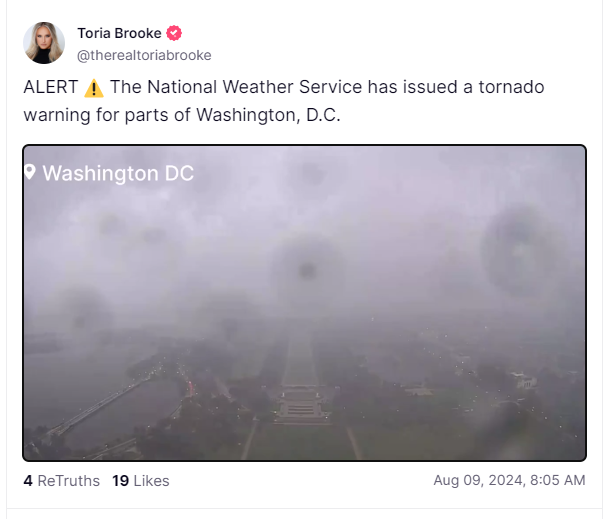This screenshot has width=611, height=519.
Task: Click the number 19 next to Likes
Action: point(120,480)
